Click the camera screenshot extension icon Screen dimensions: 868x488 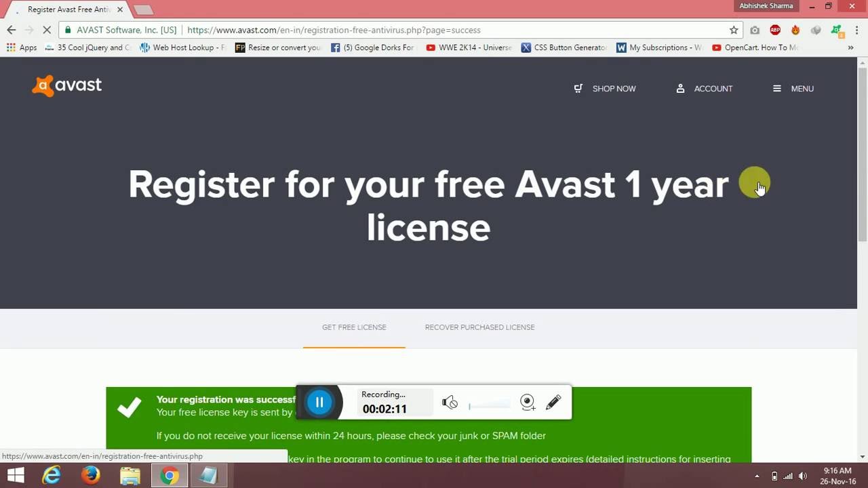click(x=755, y=30)
